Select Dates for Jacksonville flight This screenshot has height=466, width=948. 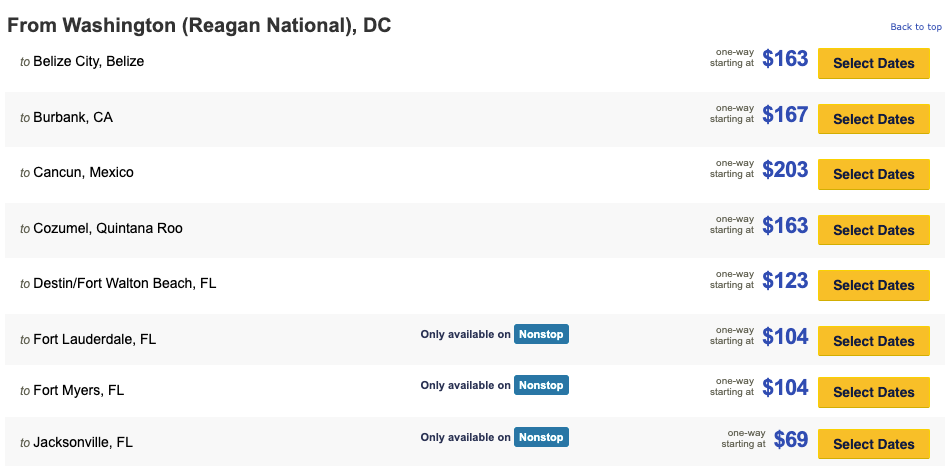(x=873, y=444)
